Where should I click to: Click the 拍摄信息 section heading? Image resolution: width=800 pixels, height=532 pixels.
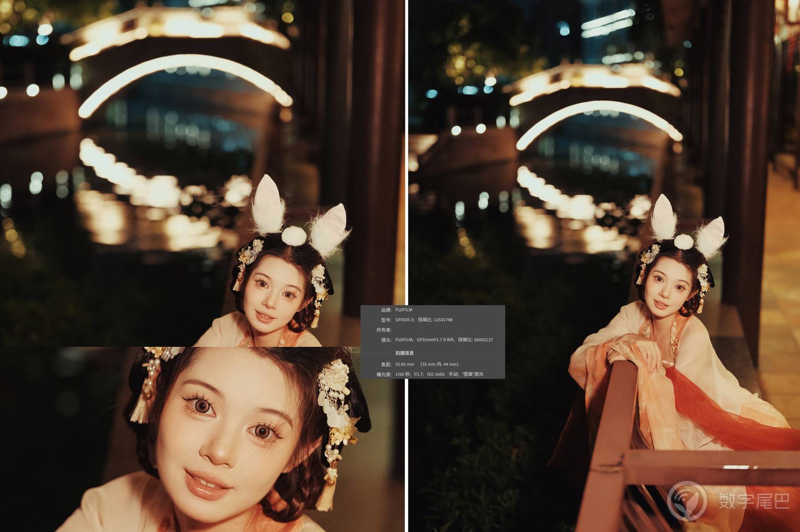pos(404,353)
